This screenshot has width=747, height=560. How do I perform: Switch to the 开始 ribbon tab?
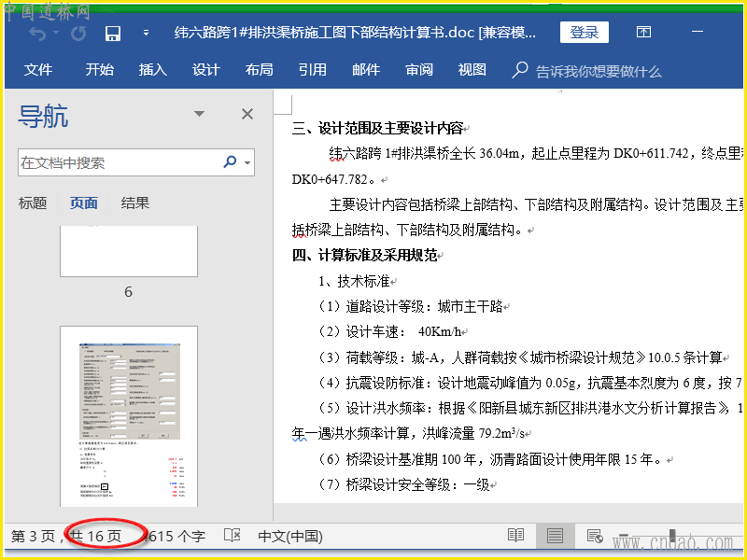coord(100,69)
